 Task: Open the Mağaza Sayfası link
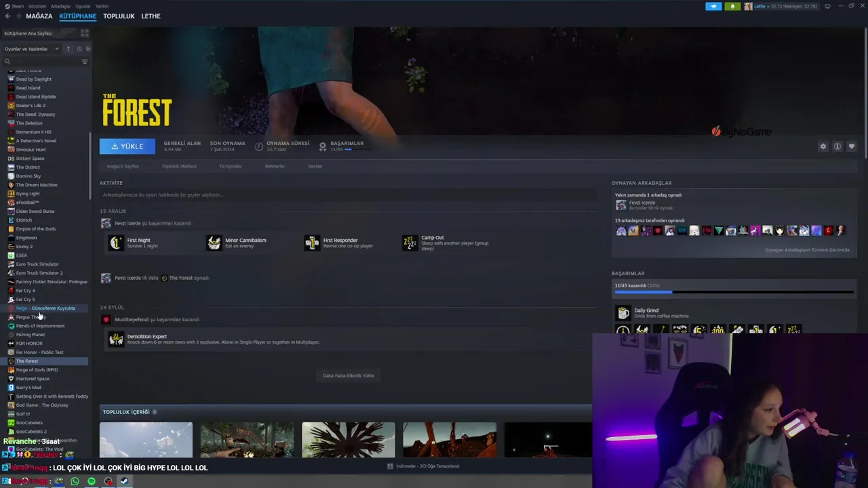coord(123,166)
